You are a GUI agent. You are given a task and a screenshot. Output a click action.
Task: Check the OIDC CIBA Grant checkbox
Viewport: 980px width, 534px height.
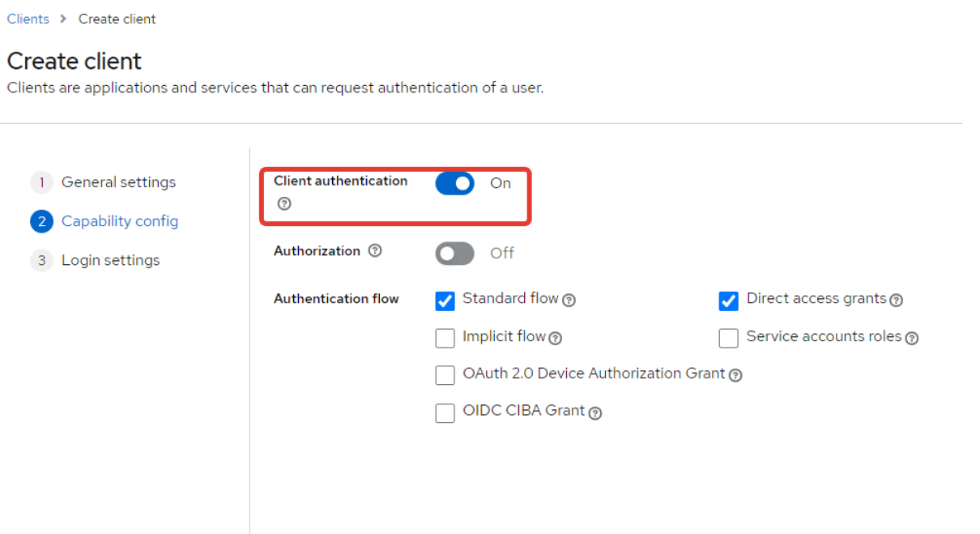click(x=445, y=413)
